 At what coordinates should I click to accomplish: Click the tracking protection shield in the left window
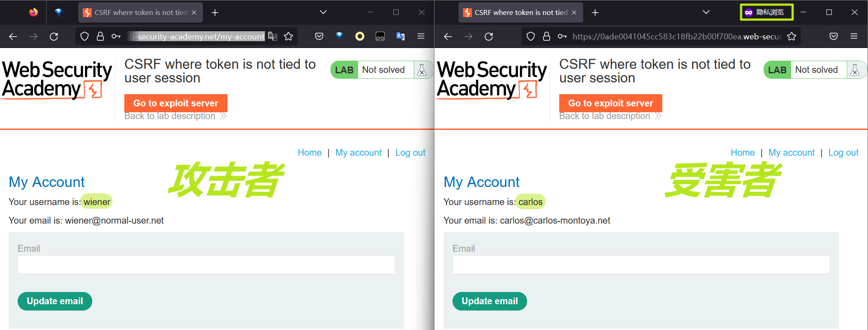84,37
